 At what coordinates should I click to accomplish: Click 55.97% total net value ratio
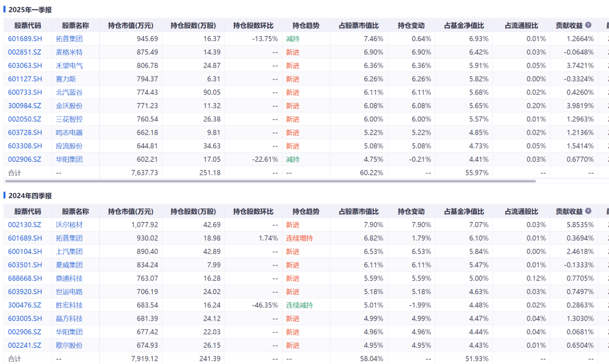(x=477, y=172)
